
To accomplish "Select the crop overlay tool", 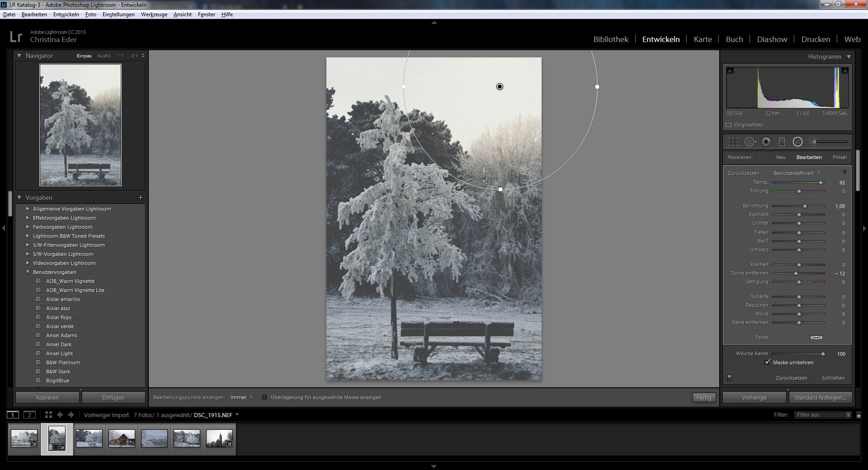I will [x=733, y=142].
